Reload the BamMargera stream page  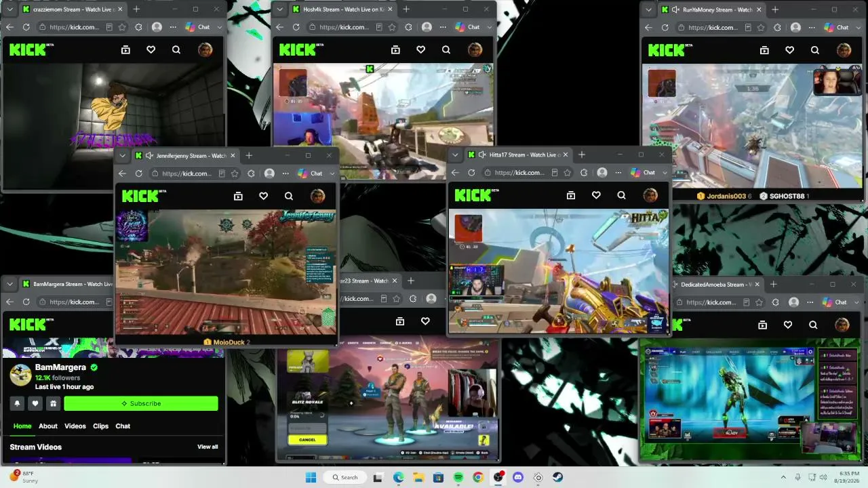coord(26,302)
